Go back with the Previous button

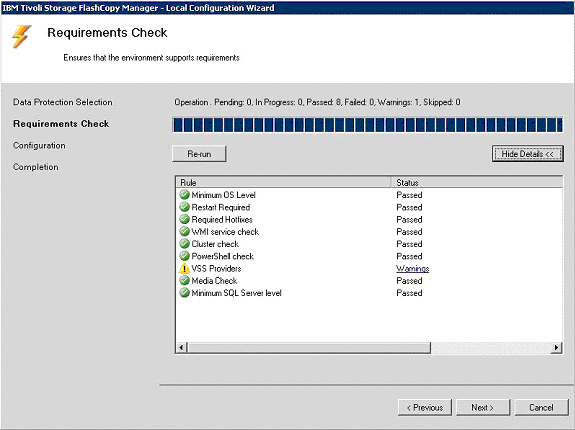click(x=425, y=408)
